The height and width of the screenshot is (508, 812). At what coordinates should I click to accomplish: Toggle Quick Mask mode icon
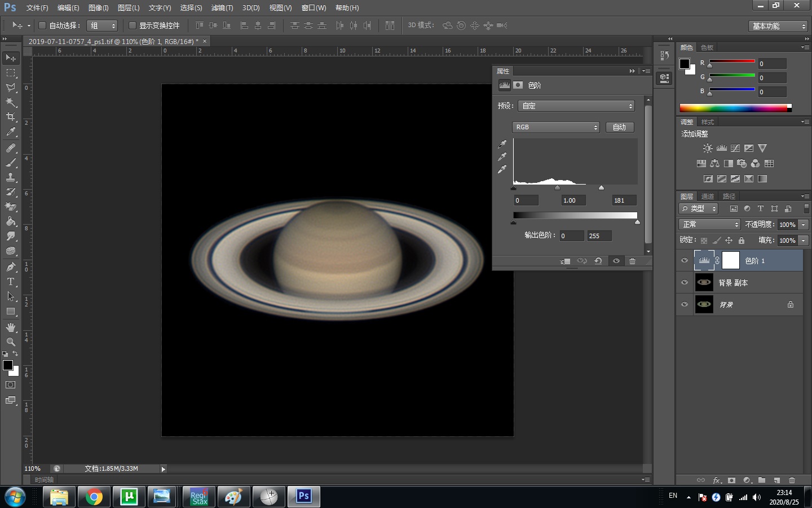11,385
